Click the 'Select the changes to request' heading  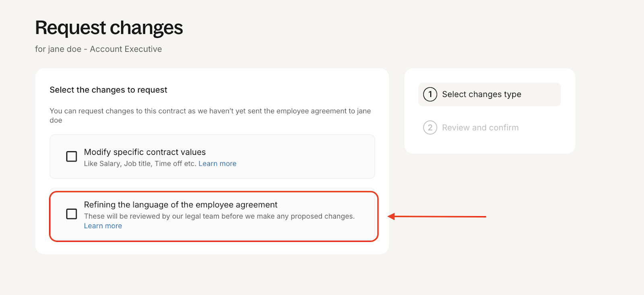pos(108,90)
